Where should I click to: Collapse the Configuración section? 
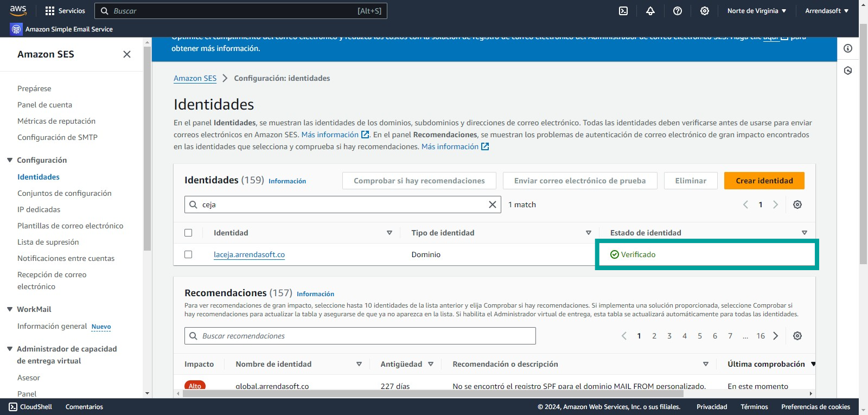point(10,160)
